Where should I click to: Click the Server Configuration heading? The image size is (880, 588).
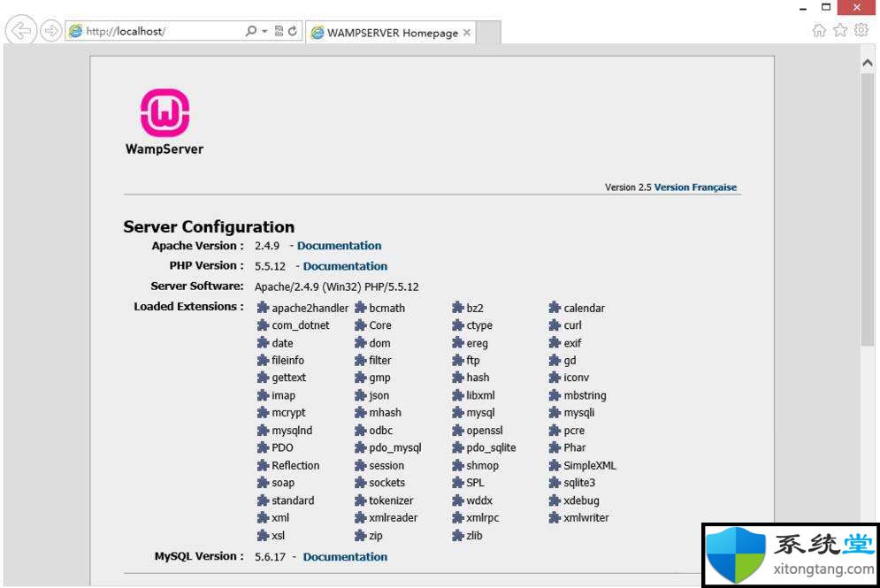pos(209,226)
